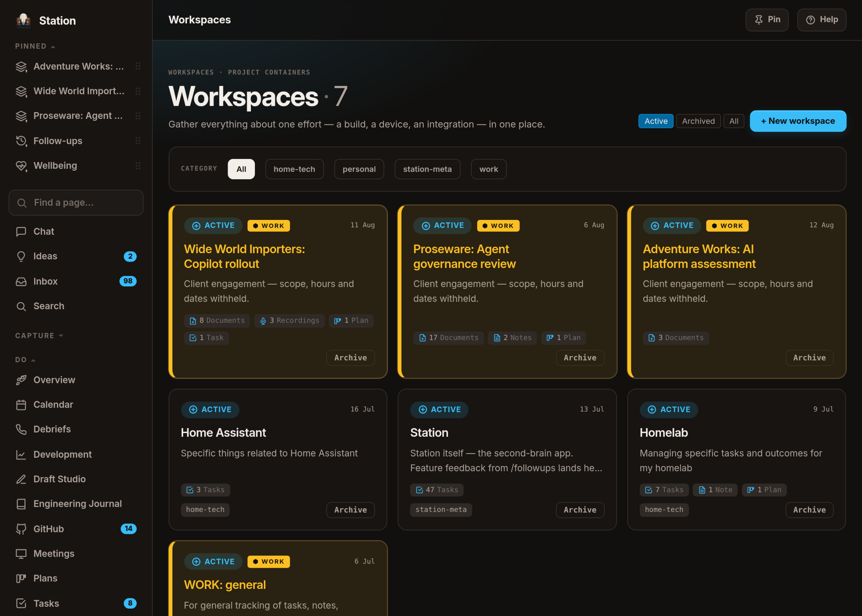Viewport: 862px width, 616px height.
Task: Open Ideas lightbulb icon in sidebar
Action: (x=21, y=256)
